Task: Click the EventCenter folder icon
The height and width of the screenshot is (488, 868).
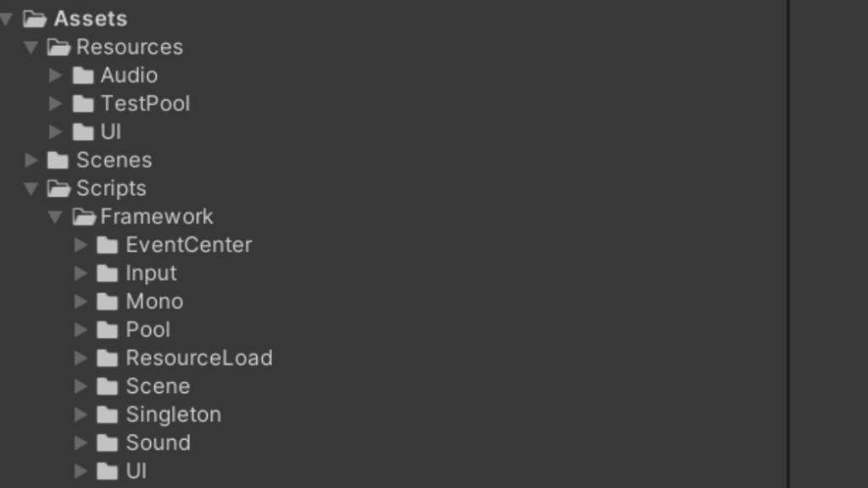Action: pos(107,245)
